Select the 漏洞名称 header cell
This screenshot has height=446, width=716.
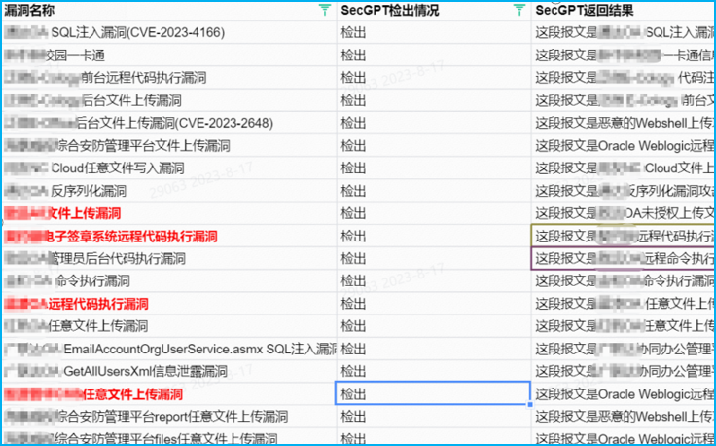coord(169,10)
